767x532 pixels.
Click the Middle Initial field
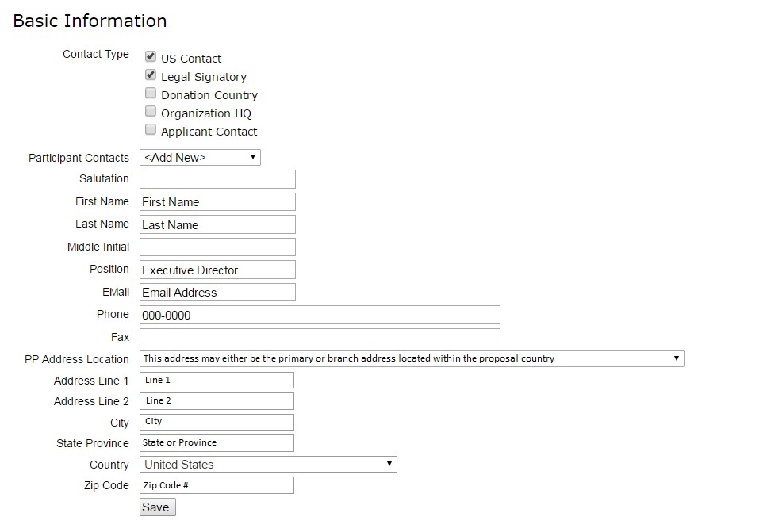[217, 247]
